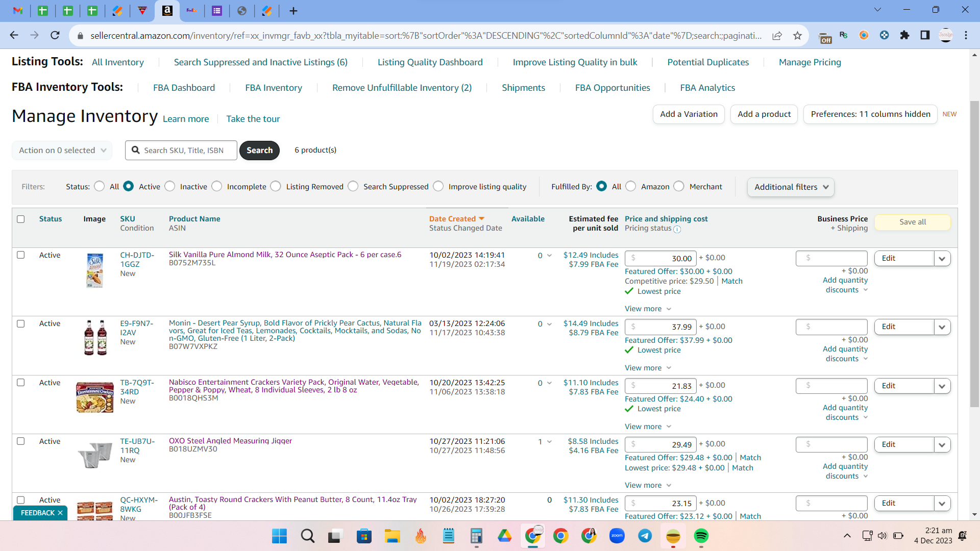Click the Take the tour link

click(x=253, y=119)
